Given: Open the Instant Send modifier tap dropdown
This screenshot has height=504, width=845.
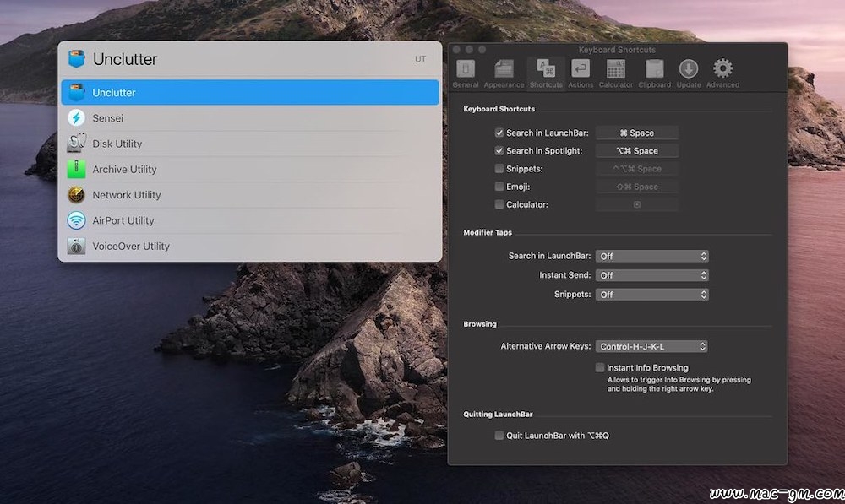Looking at the screenshot, I should tap(652, 275).
